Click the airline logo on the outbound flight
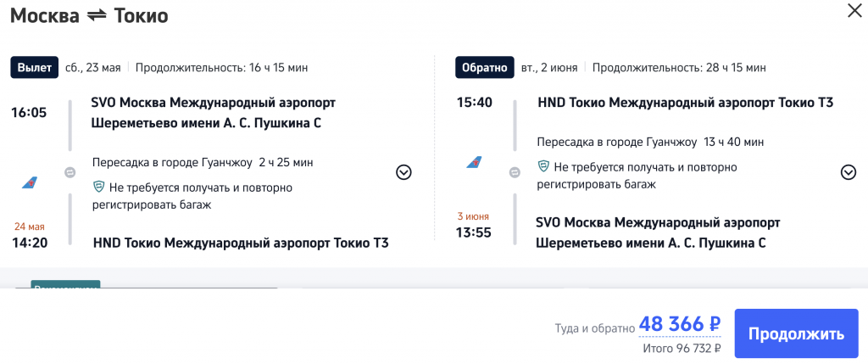The image size is (868, 364). [31, 182]
